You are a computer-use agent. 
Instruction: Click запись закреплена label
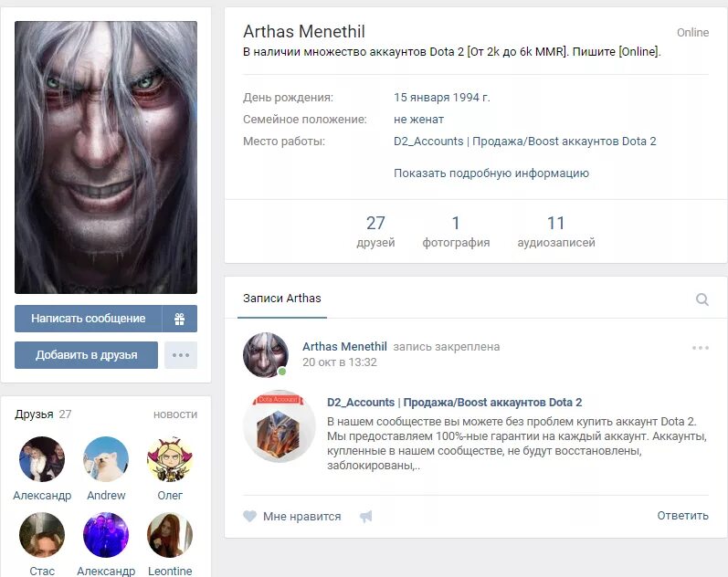(x=446, y=347)
